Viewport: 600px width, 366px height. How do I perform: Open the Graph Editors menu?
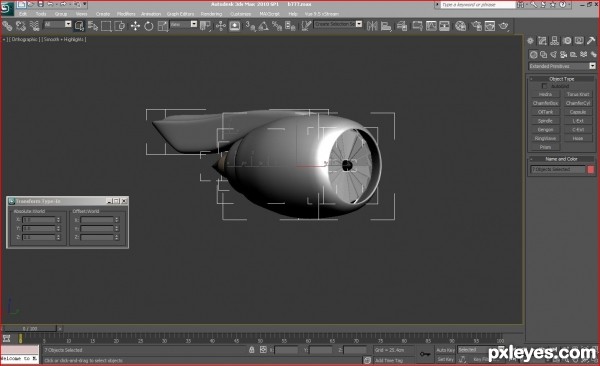180,14
